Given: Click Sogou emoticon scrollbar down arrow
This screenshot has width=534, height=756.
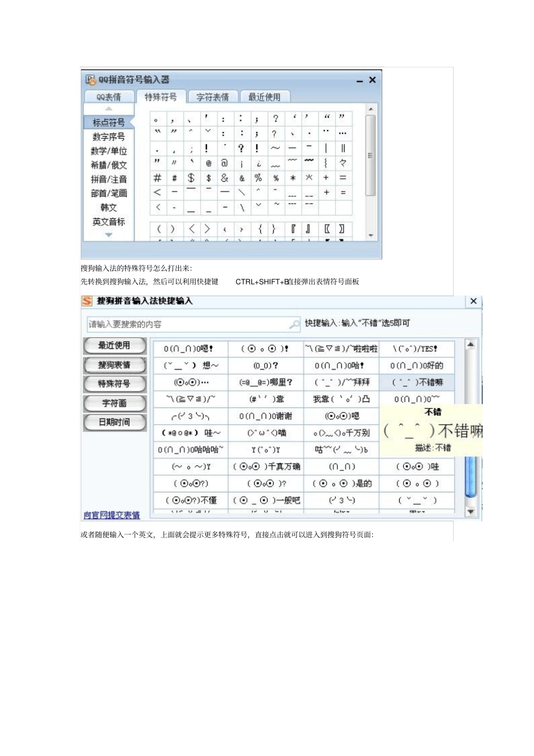Looking at the screenshot, I should point(471,512).
